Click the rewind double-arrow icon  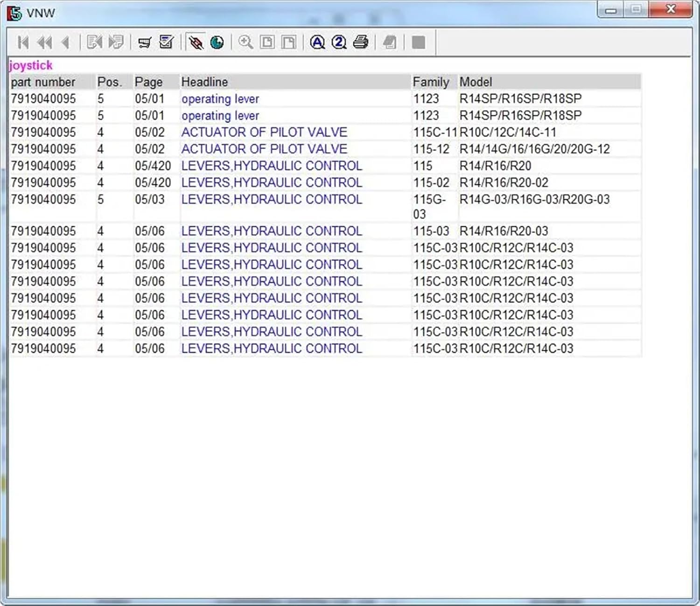(x=45, y=43)
